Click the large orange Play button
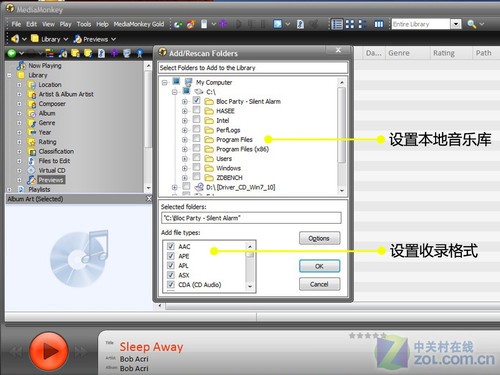This screenshot has height=375, width=500. pos(49,351)
